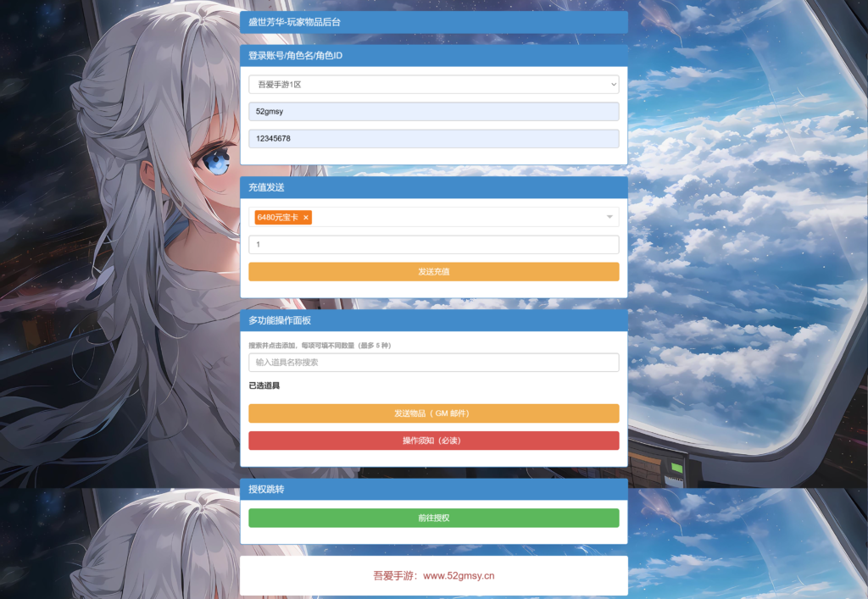Click the 充值发送 panel heading
868x599 pixels.
click(266, 187)
